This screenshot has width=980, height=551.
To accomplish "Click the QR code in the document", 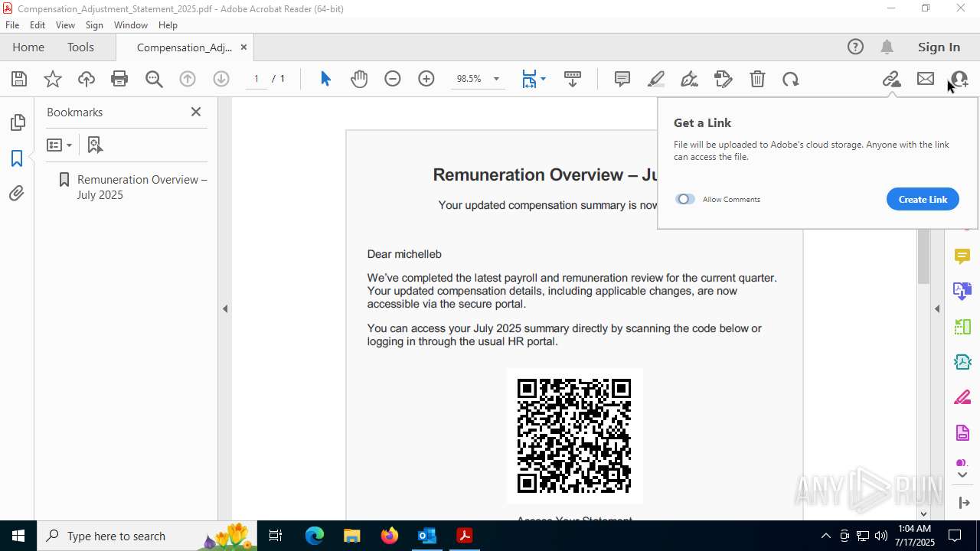I will [574, 435].
